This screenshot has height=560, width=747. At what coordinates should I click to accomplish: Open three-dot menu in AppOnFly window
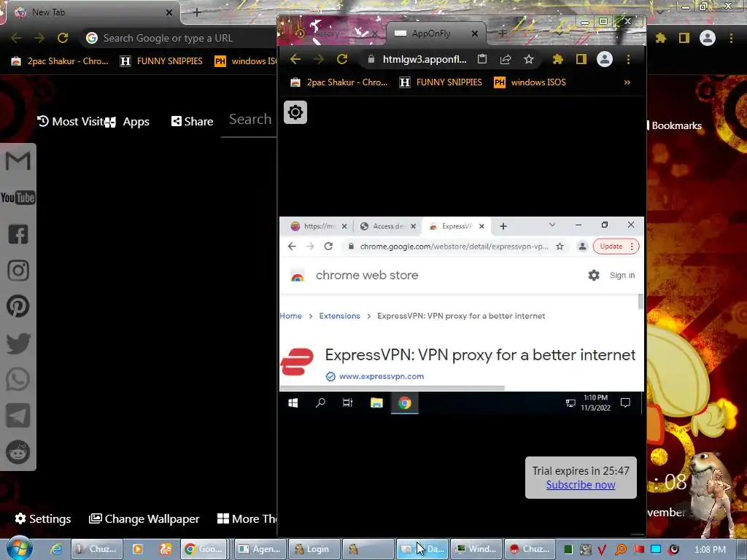pos(628,59)
